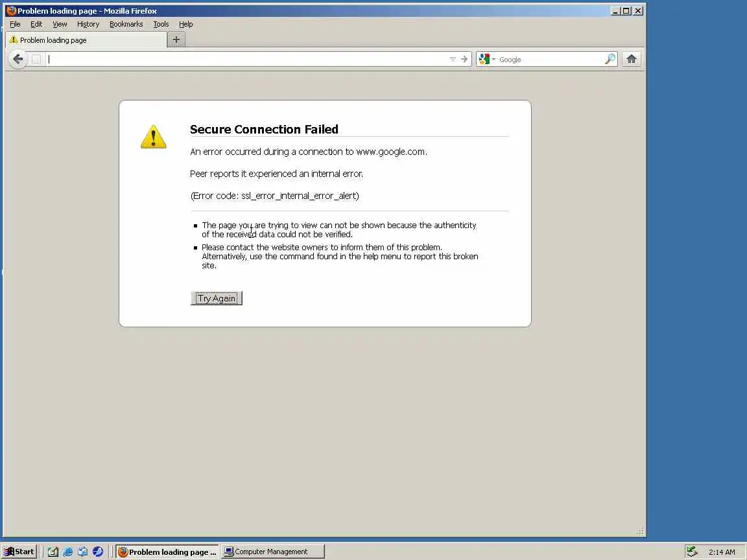
Task: Click the site identity icon beside URL bar
Action: (x=36, y=59)
